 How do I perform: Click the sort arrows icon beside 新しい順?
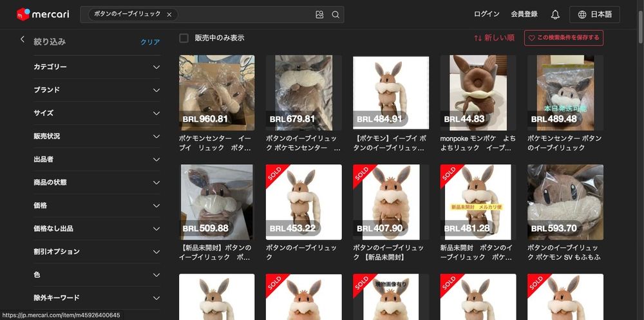click(x=478, y=38)
